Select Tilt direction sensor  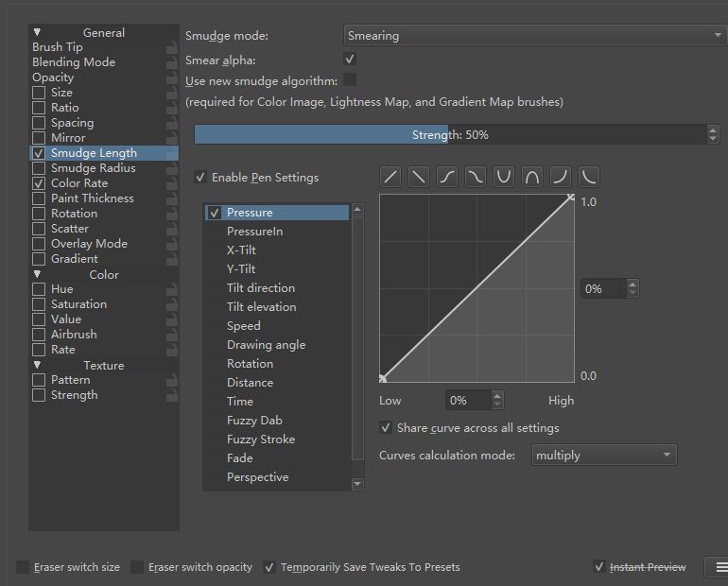point(261,288)
